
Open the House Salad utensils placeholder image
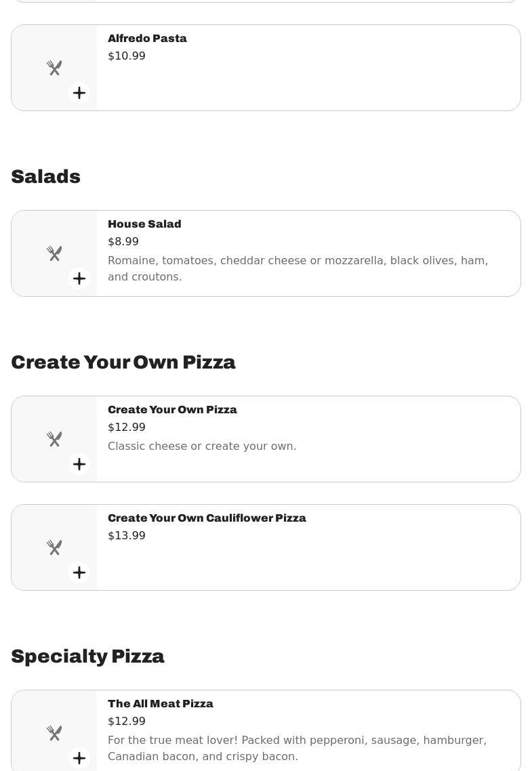[x=54, y=253]
